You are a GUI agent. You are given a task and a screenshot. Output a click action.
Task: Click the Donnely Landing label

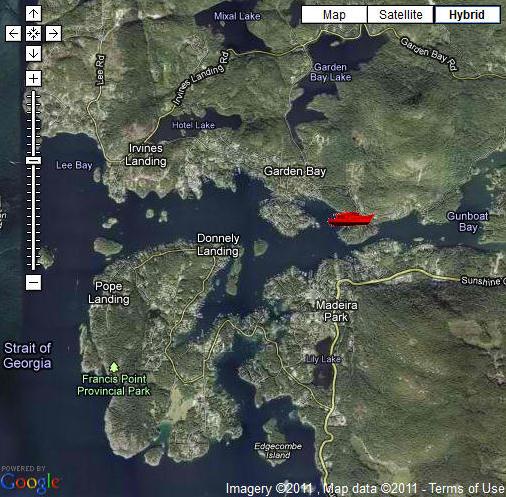coord(218,245)
